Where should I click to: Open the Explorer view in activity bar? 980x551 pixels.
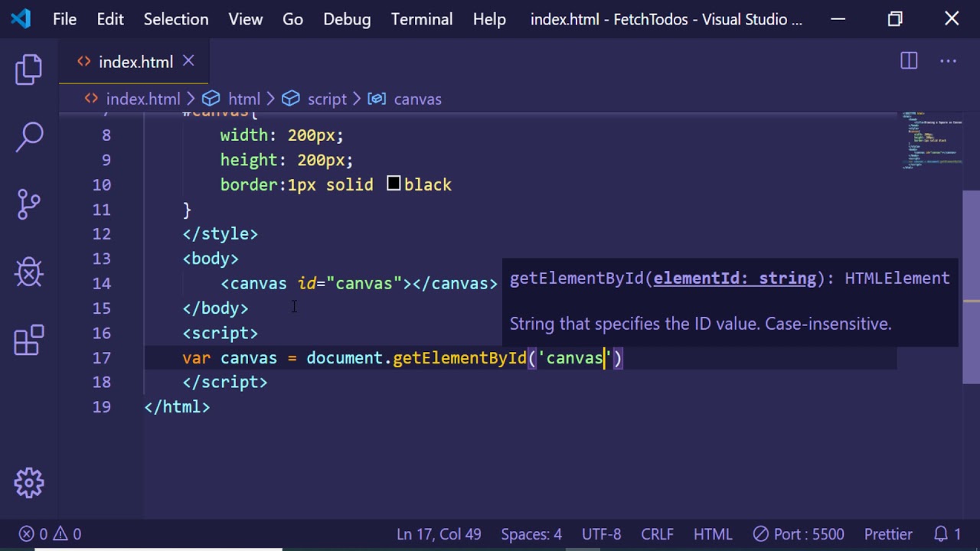coord(29,70)
